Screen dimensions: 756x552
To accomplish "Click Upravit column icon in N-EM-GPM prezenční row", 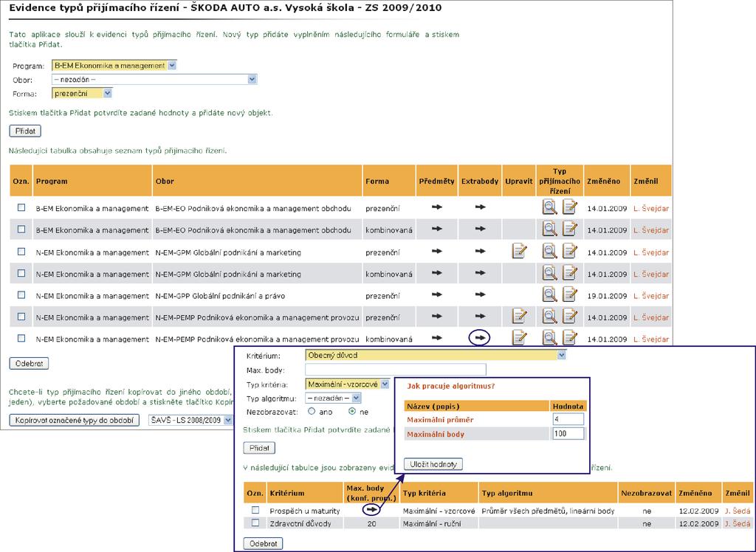I will 519,251.
